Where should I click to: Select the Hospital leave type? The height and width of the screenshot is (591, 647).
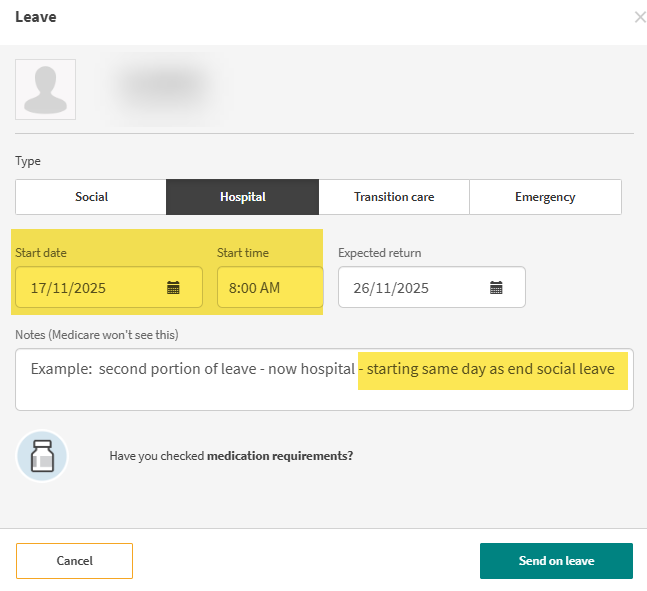coord(243,197)
